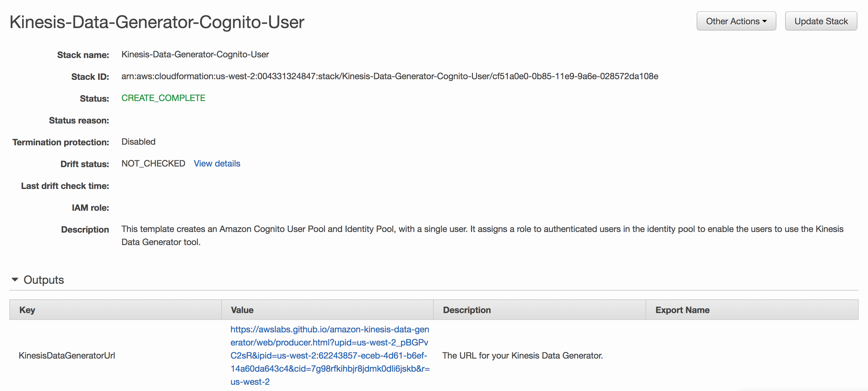Collapse the Outputs section triangle
Screen dimensions: 868x391
[x=15, y=279]
